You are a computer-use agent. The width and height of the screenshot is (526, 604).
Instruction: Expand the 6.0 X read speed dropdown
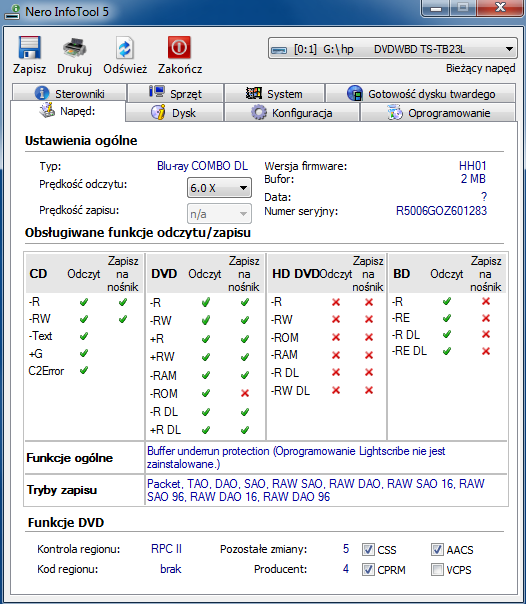pos(219,188)
